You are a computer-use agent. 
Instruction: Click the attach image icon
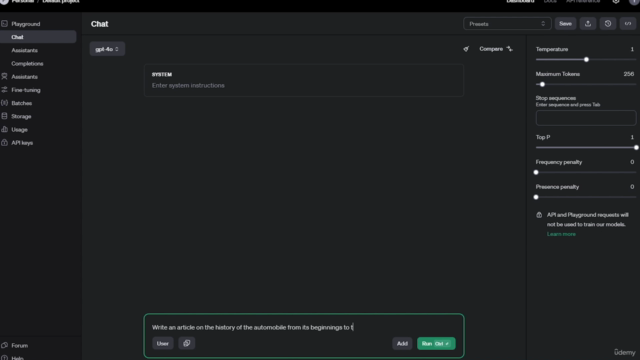[187, 343]
